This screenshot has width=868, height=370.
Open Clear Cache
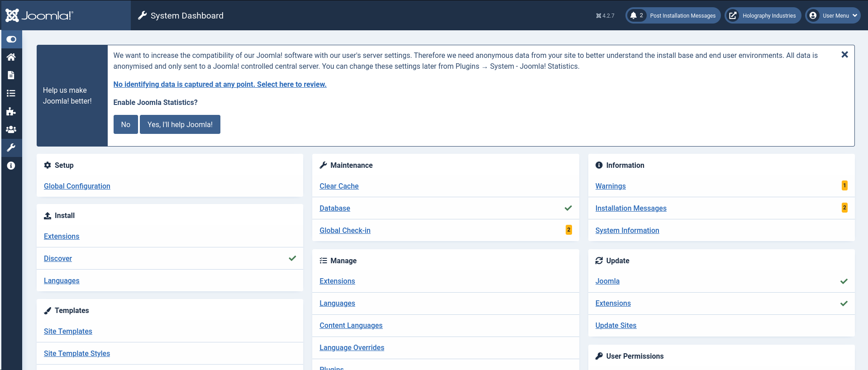click(x=339, y=186)
